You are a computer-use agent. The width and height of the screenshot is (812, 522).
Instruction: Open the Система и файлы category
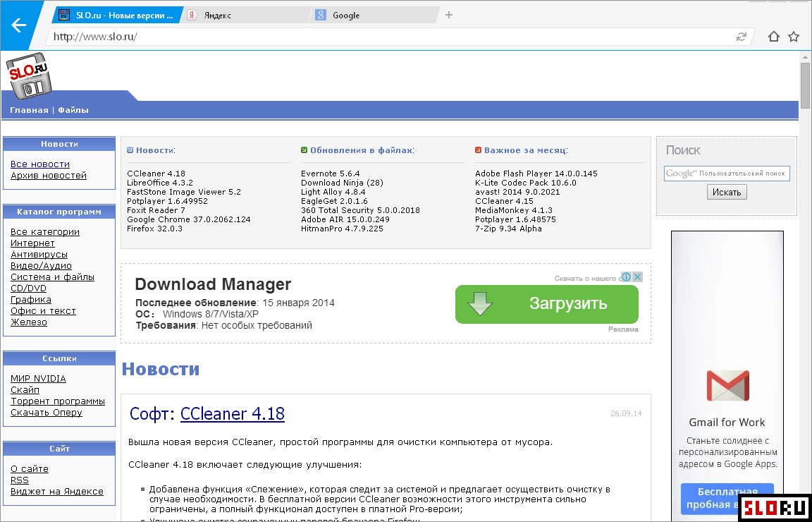pyautogui.click(x=52, y=277)
